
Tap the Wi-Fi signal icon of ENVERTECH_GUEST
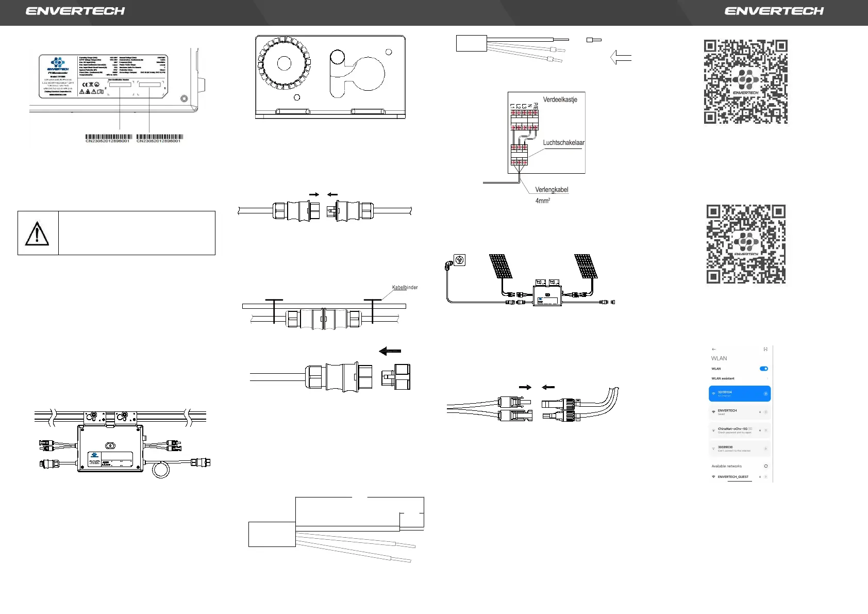tap(713, 477)
